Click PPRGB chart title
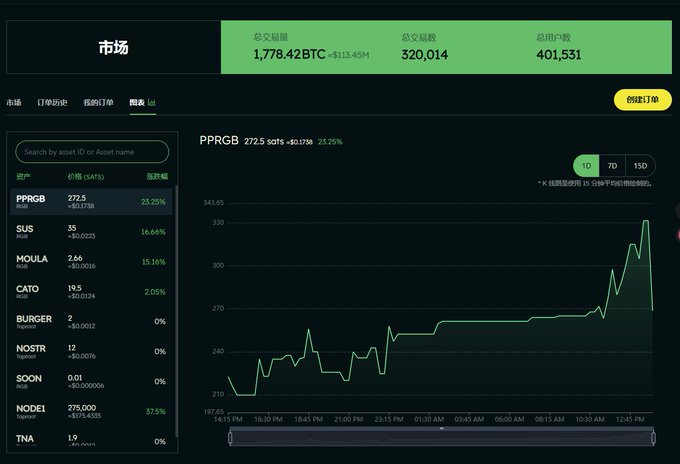The image size is (680, 464). point(219,141)
